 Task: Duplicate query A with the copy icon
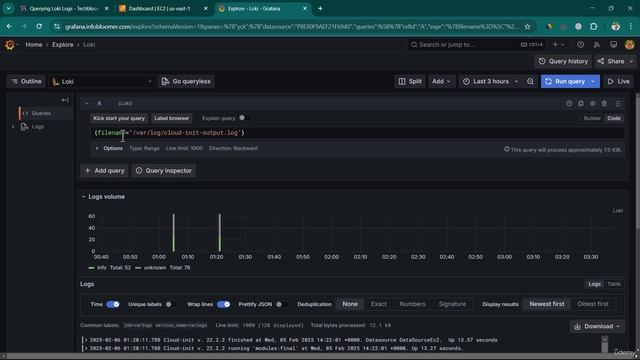pyautogui.click(x=581, y=103)
